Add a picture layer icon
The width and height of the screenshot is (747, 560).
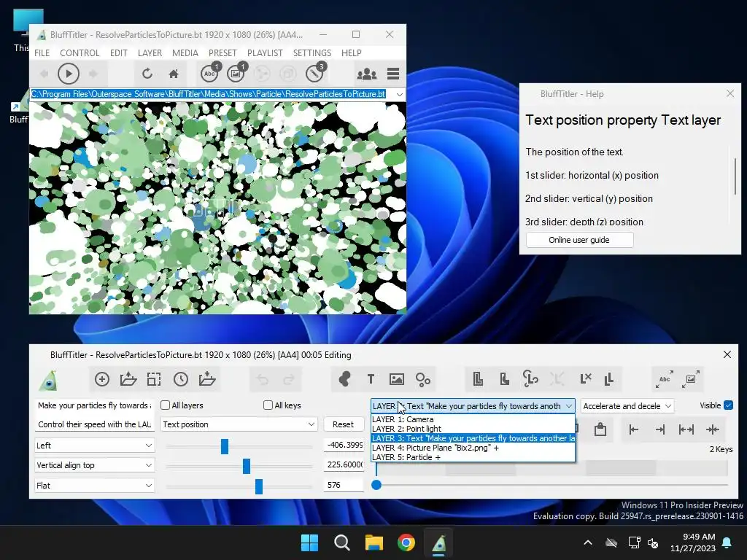[396, 379]
